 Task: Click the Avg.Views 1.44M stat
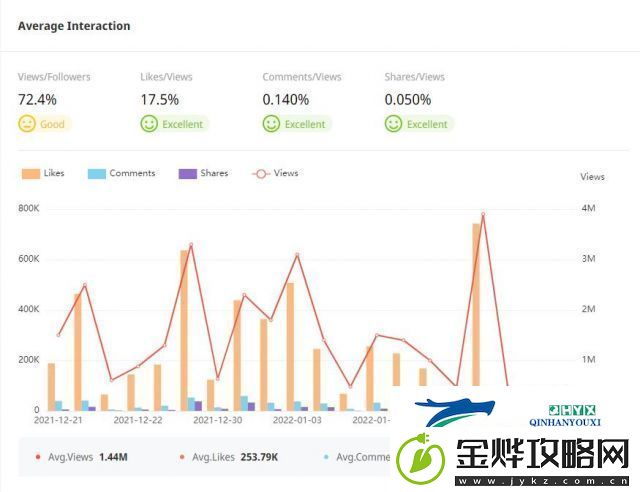pos(82,457)
